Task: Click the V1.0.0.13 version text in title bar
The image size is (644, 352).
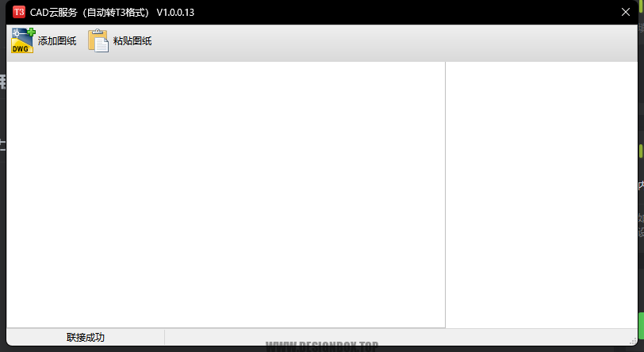Action: (175, 13)
